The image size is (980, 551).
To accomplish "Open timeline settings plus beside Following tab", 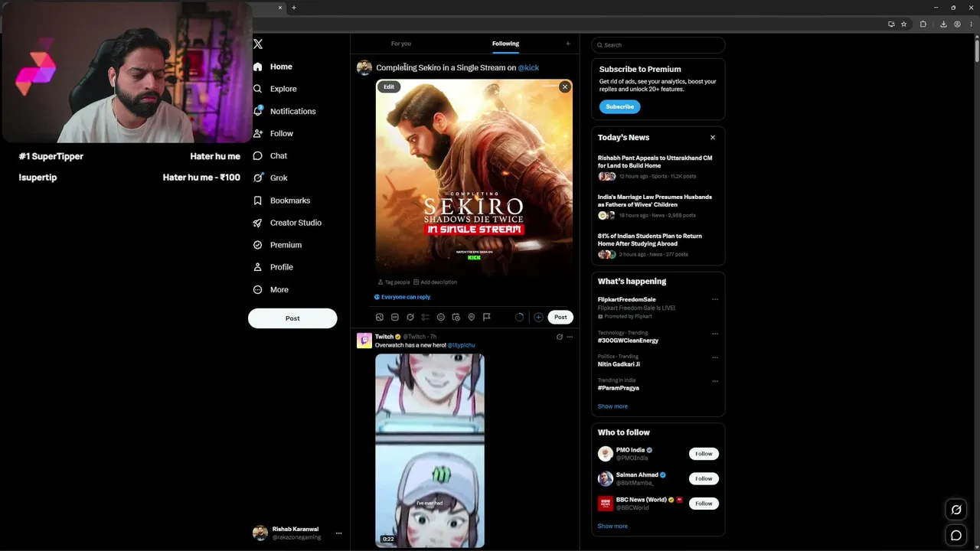I will pos(568,44).
